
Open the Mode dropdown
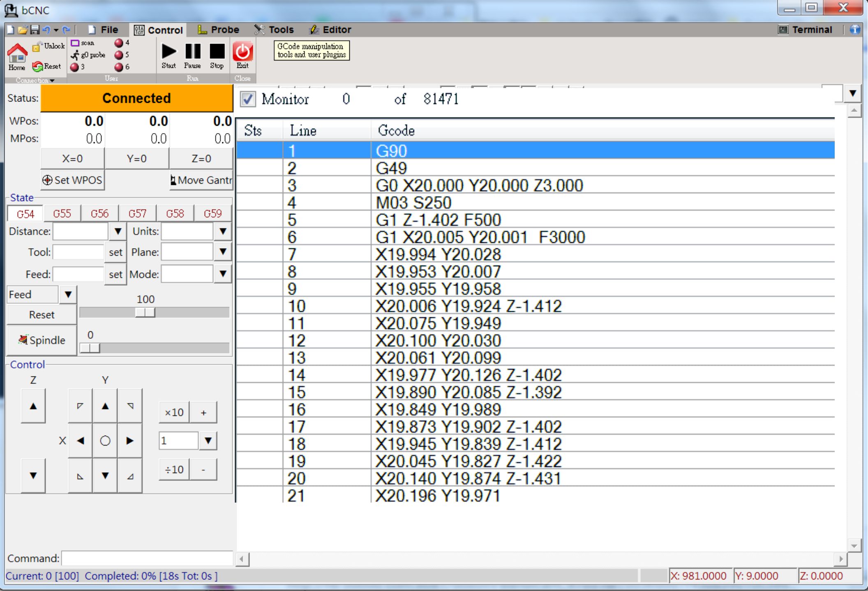click(x=223, y=274)
